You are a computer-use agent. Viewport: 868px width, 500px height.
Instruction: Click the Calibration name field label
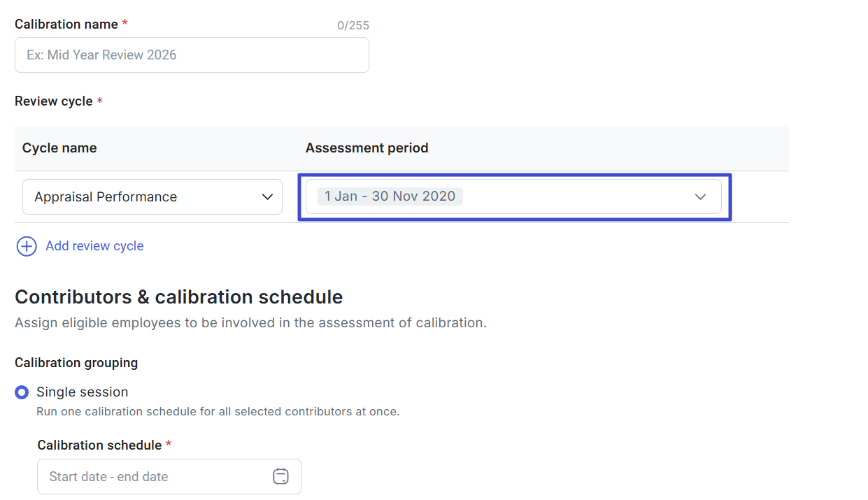pos(66,24)
